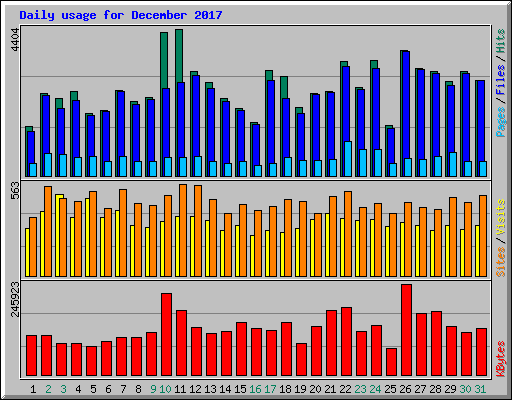Click the green hits bar for day 18

click(284, 87)
